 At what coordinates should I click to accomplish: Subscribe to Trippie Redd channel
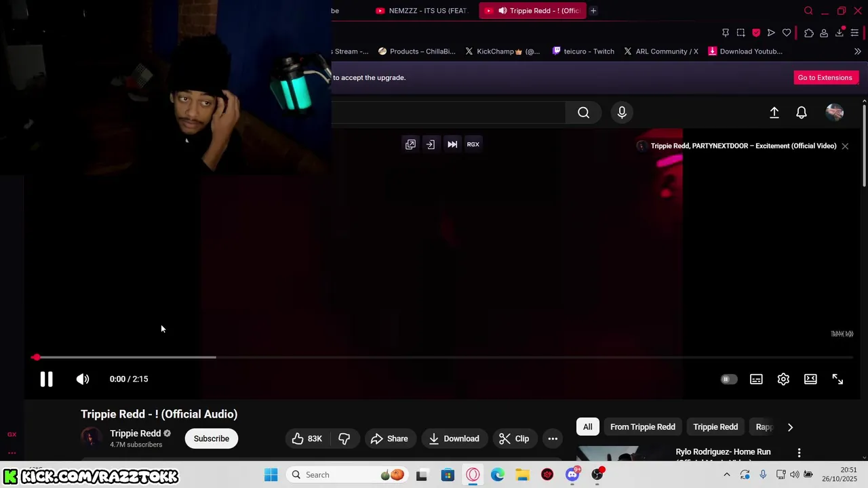[212, 439]
